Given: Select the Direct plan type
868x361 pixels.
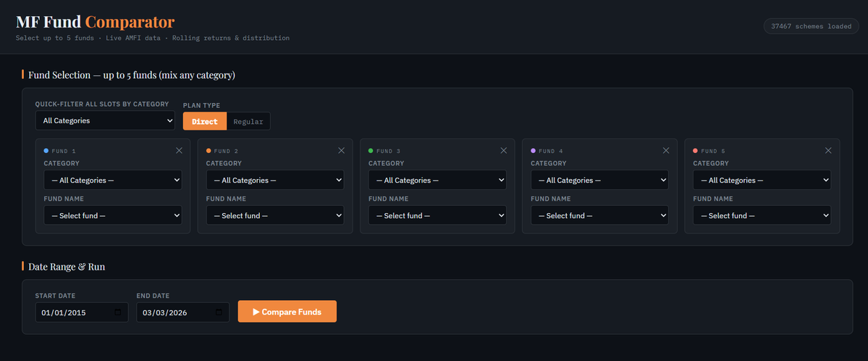Looking at the screenshot, I should click(205, 122).
